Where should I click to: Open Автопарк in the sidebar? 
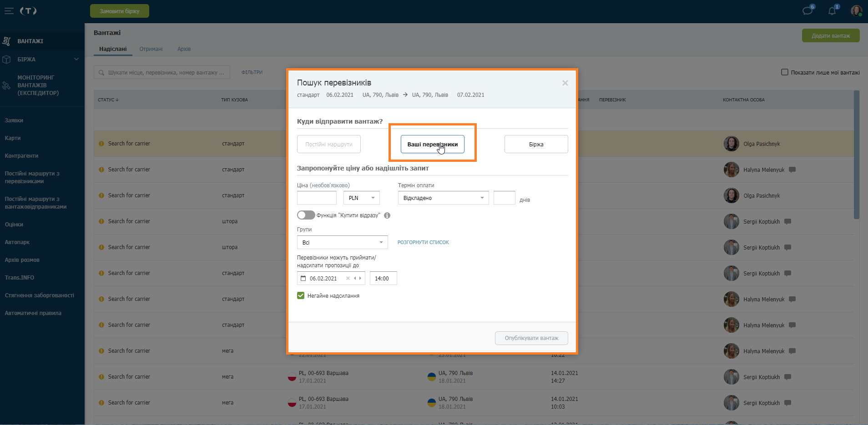(x=17, y=242)
